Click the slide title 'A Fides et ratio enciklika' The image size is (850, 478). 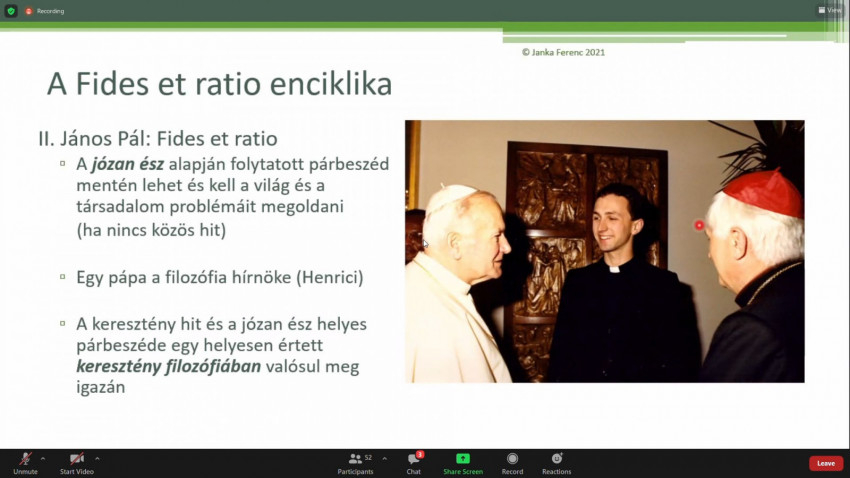pos(219,85)
